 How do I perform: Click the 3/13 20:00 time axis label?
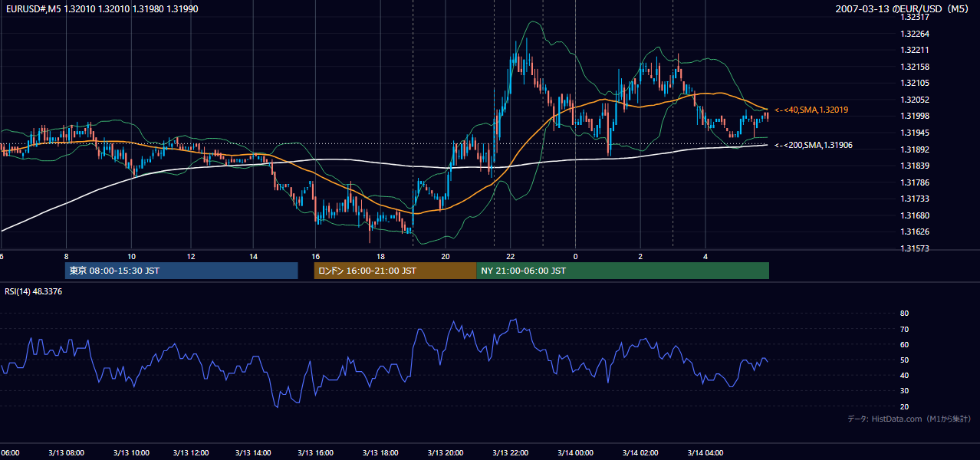[446, 453]
